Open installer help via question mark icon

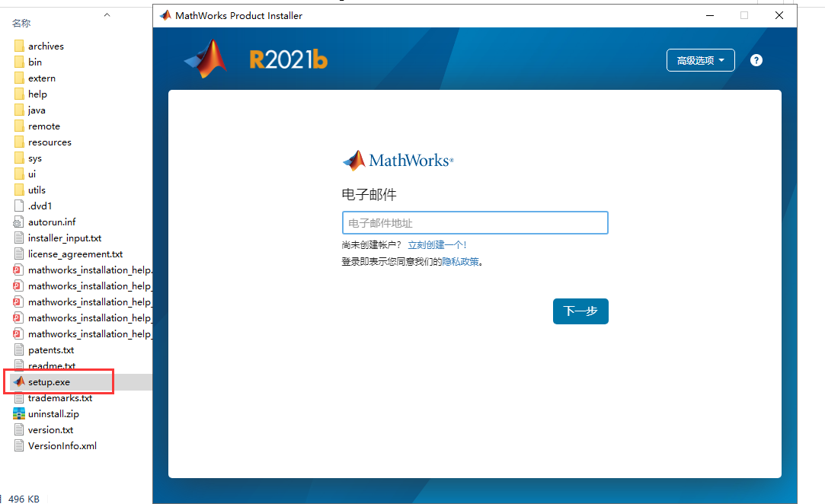tap(756, 59)
